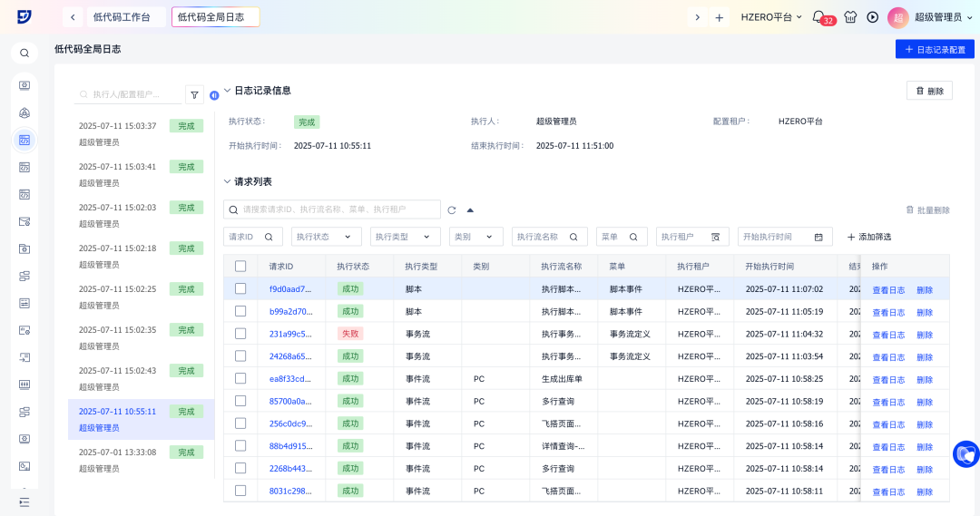Viewport: 980px width, 516px height.
Task: Click the blue support chat floating icon
Action: 965,453
